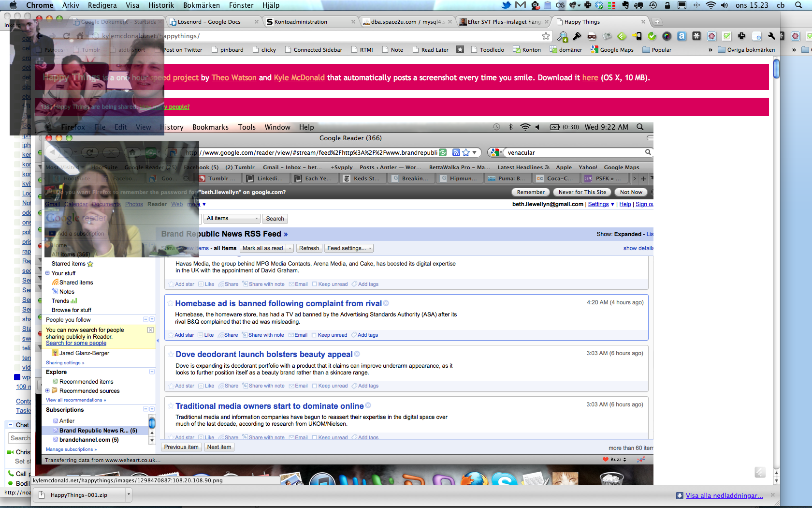Follow the 'Theo Watson' link
The height and width of the screenshot is (508, 812).
click(x=234, y=77)
